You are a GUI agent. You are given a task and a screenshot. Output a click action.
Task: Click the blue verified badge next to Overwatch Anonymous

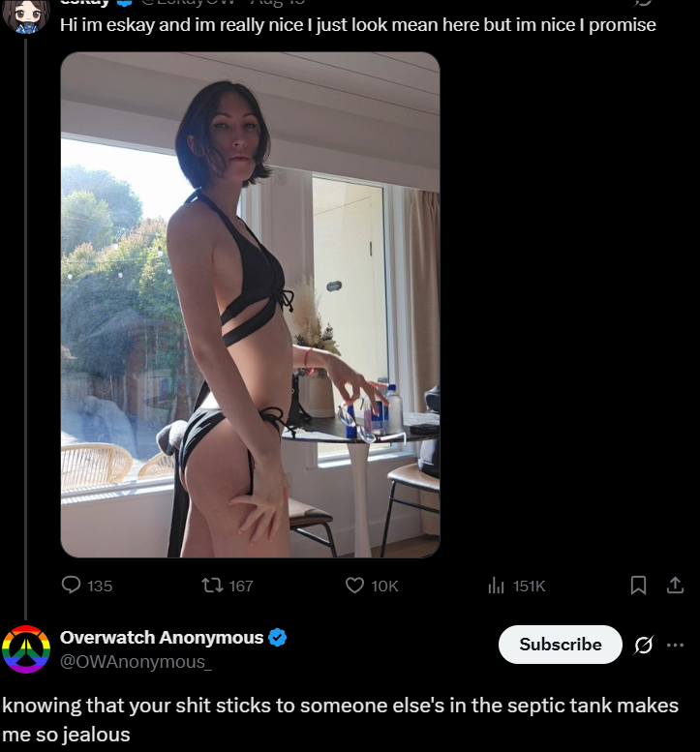pos(277,638)
